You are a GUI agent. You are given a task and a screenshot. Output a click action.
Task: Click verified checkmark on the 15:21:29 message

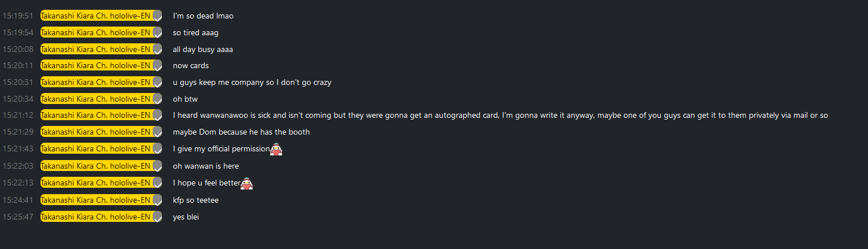point(157,133)
